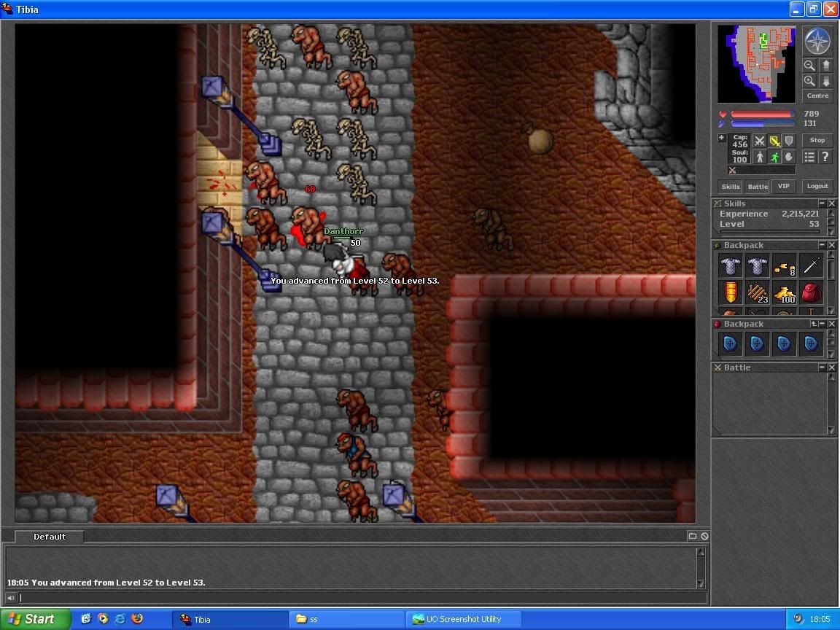Select the fourth blue rune

point(811,344)
